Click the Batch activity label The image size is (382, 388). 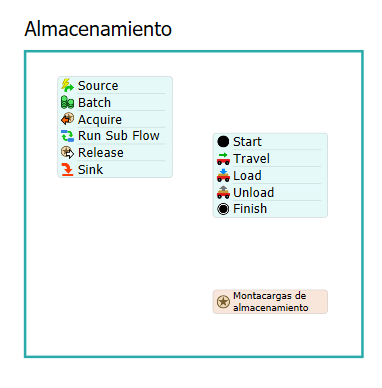coord(94,102)
